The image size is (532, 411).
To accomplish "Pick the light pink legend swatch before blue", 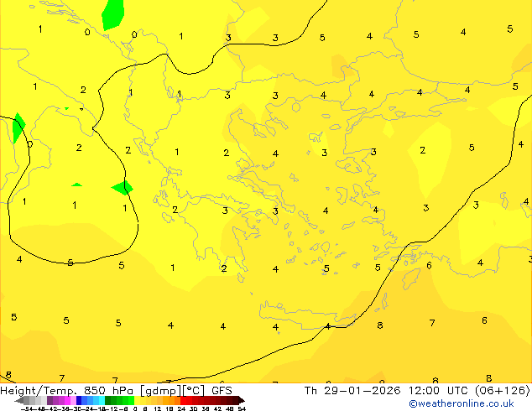I will (x=73, y=401).
